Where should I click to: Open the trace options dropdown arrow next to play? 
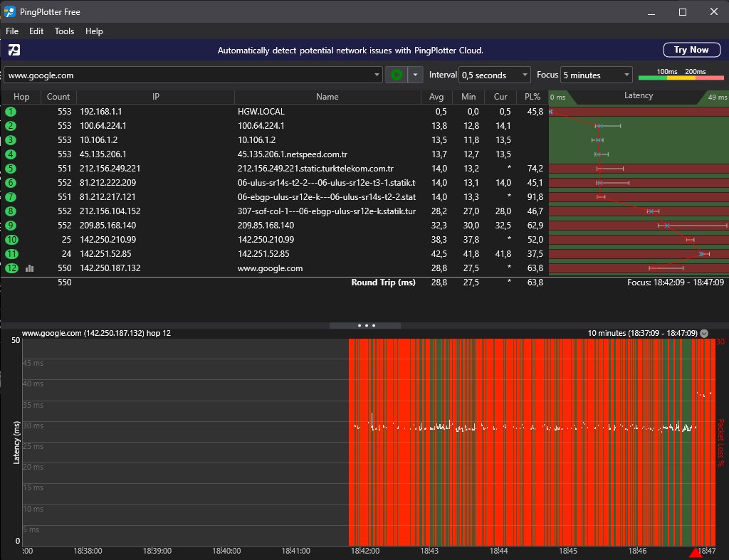pos(415,75)
